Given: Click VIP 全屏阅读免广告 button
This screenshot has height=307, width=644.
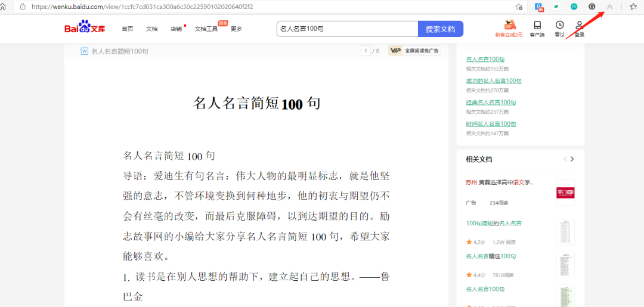Looking at the screenshot, I should (414, 51).
